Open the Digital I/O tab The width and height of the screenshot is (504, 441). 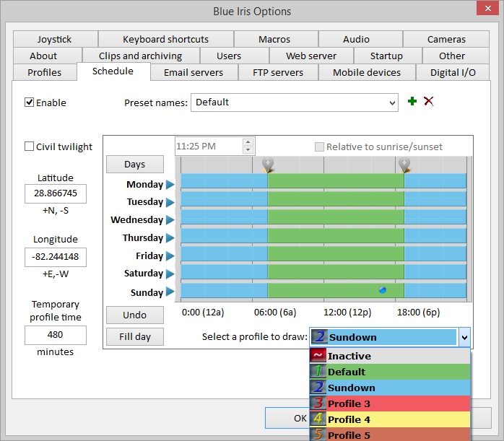coord(453,72)
